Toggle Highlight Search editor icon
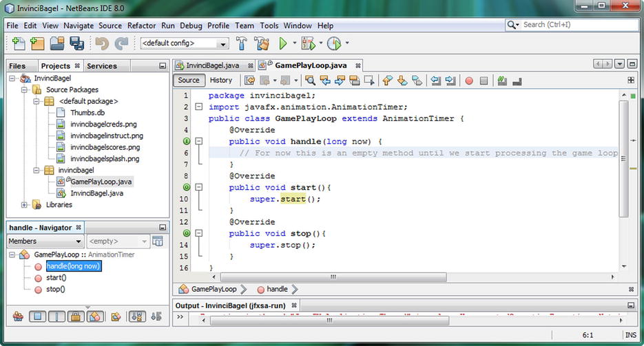This screenshot has height=346, width=644. (355, 80)
